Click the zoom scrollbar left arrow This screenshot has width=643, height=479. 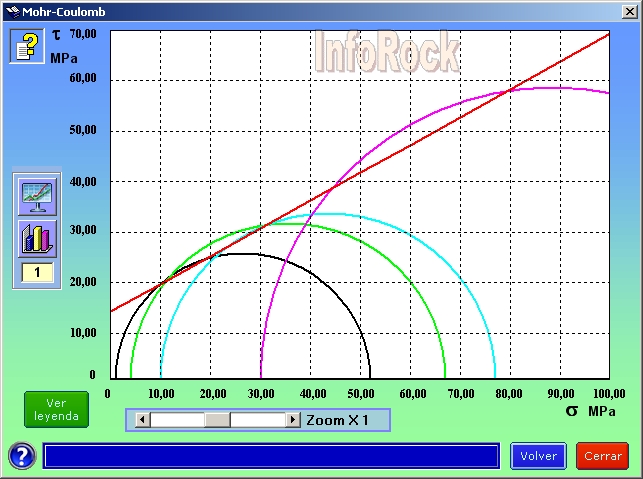[142, 420]
